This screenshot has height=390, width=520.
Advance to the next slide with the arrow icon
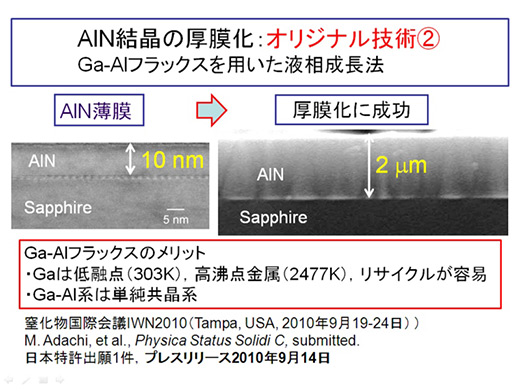[60, 380]
